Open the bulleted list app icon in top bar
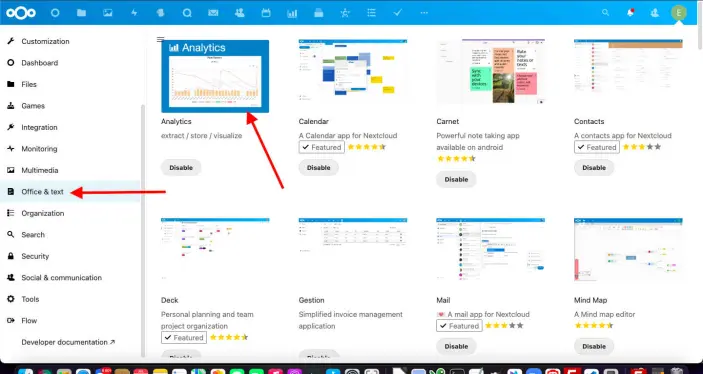This screenshot has width=703, height=374. click(x=371, y=13)
